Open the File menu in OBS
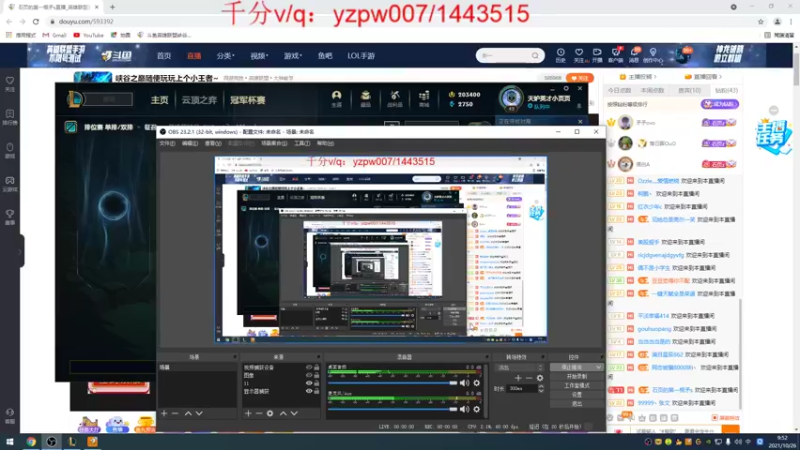 tap(167, 143)
